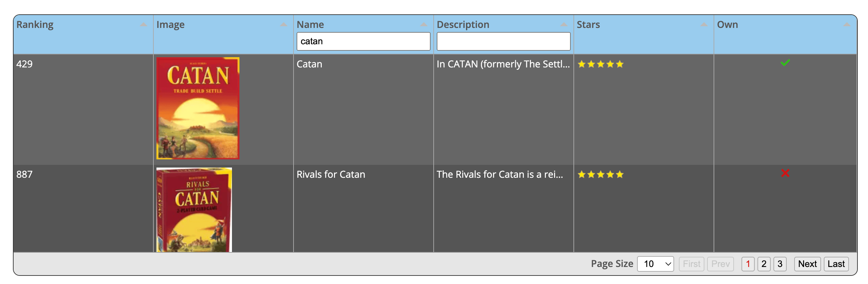Click the Name filter input field
This screenshot has width=868, height=284.
[x=363, y=41]
